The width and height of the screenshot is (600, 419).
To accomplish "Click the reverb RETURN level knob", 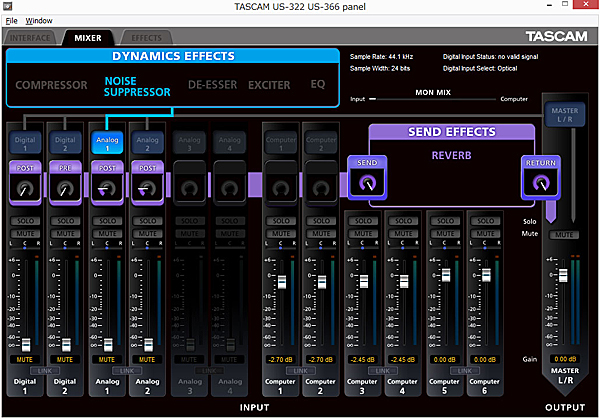I will [x=541, y=183].
